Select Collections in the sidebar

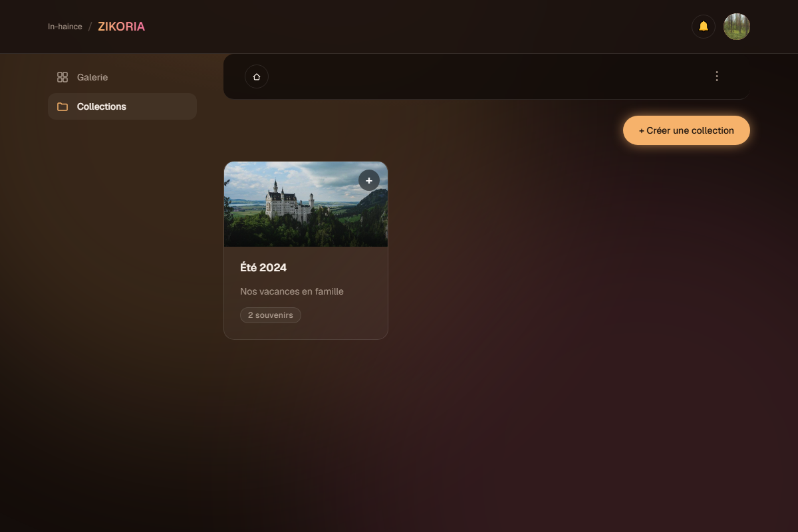click(x=122, y=106)
